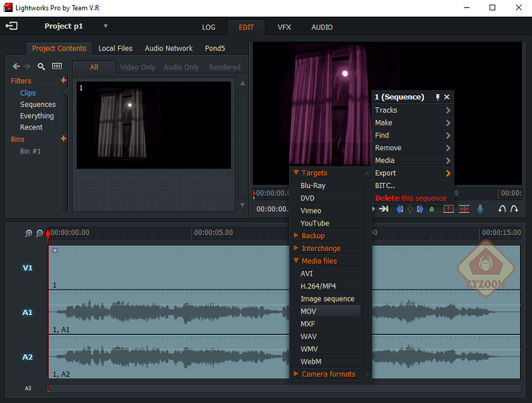Select the Video Only filter
This screenshot has width=532, height=403.
138,67
